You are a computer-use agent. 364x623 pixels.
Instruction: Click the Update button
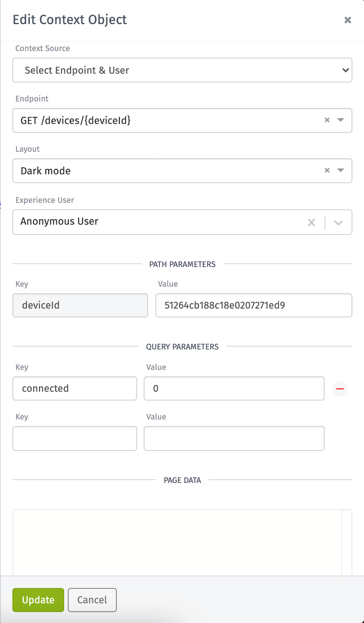pyautogui.click(x=38, y=600)
